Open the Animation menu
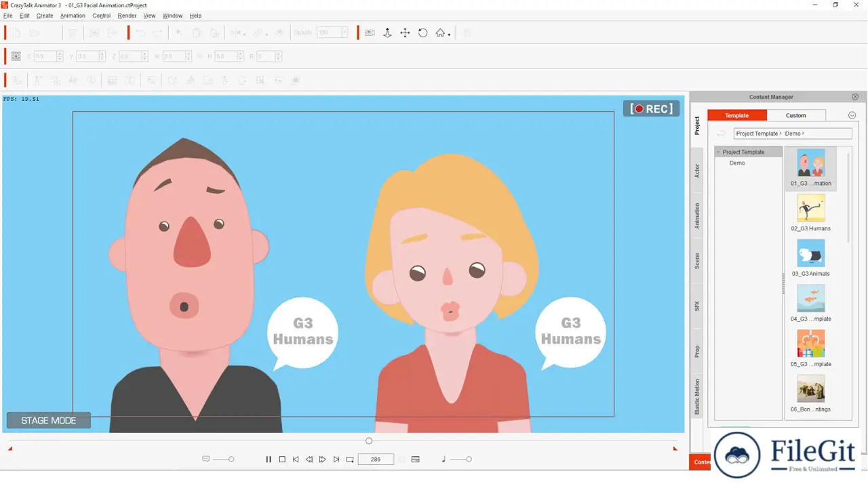 tap(73, 16)
